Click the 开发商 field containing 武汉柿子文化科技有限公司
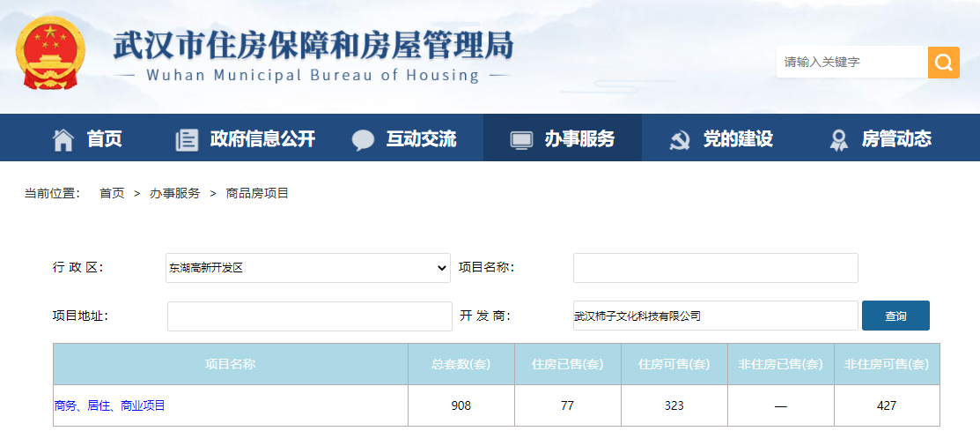Image resolution: width=980 pixels, height=446 pixels. (716, 316)
